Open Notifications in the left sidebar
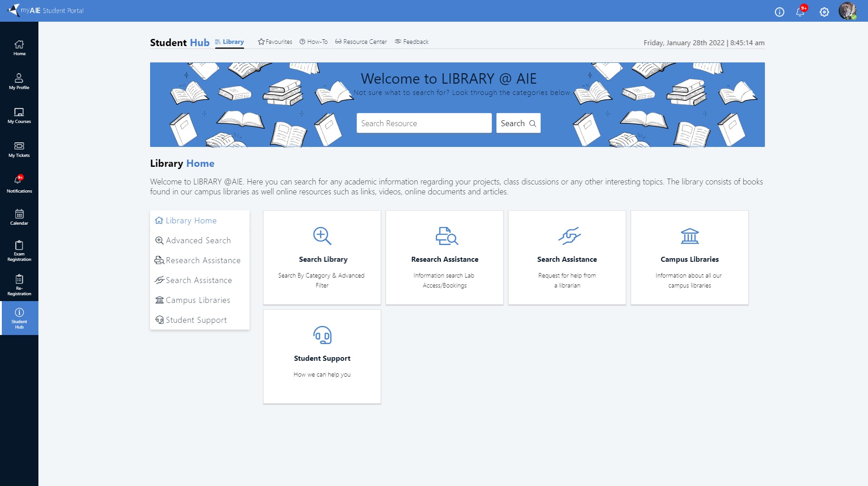The height and width of the screenshot is (486, 868). point(19,184)
